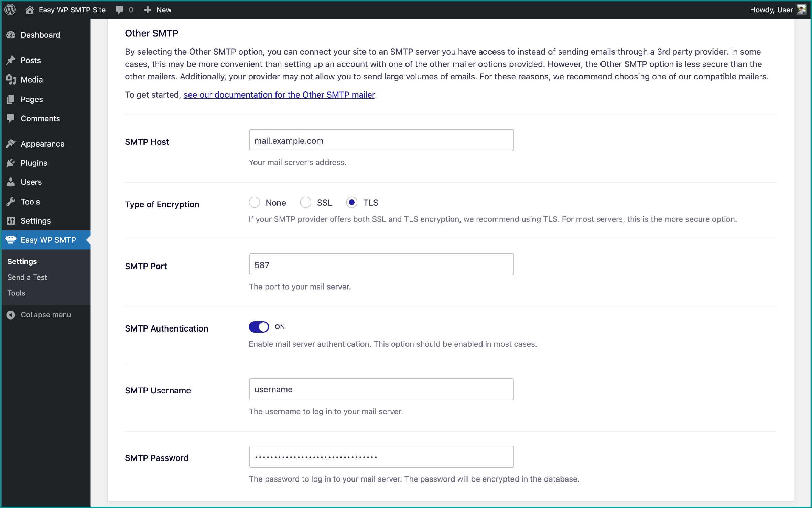Go to the Send a Test page

pyautogui.click(x=27, y=277)
